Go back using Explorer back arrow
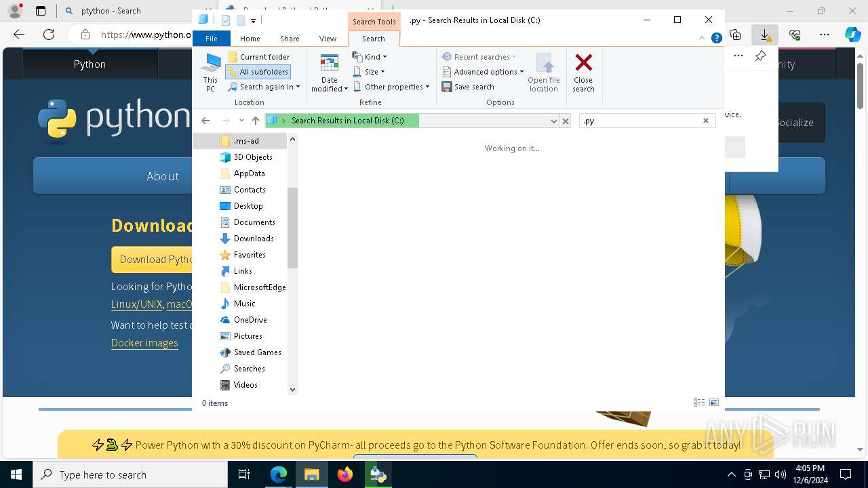The image size is (868, 488). (x=205, y=121)
